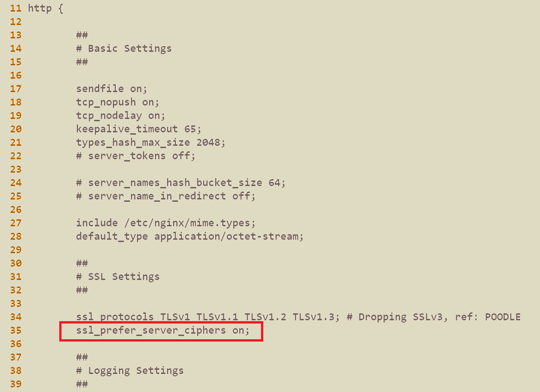Click the highlighted 'ssl_prefer_server_ciphers on;' line
Viewport: 540px width, 392px height.
162,331
